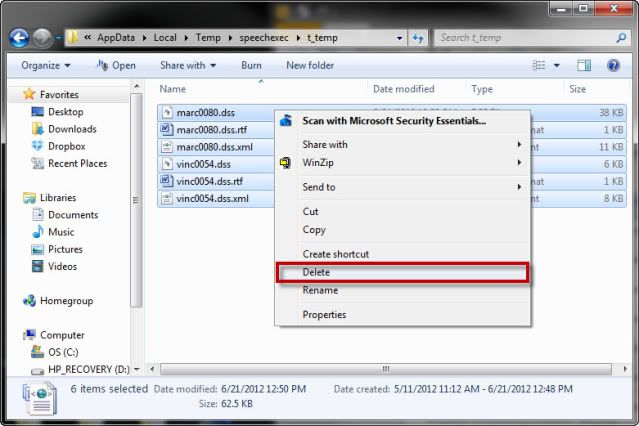639x426 pixels.
Task: Click the navigation pane scroll down arrow
Action: (x=137, y=369)
